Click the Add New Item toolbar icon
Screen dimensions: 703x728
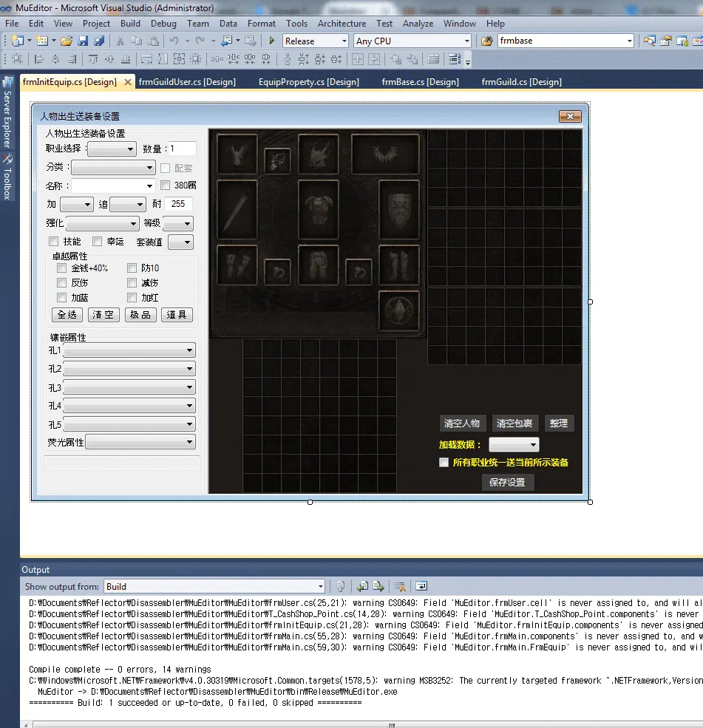point(42,41)
